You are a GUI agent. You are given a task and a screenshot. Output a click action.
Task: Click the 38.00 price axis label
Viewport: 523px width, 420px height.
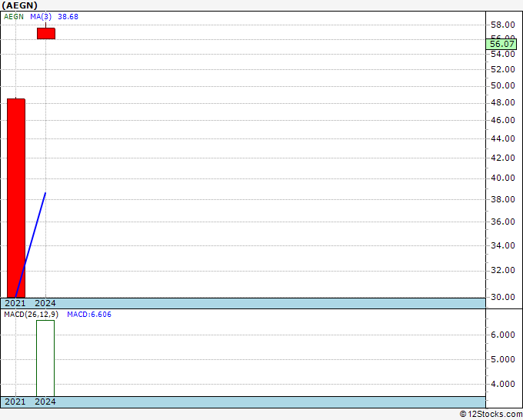tap(503, 199)
